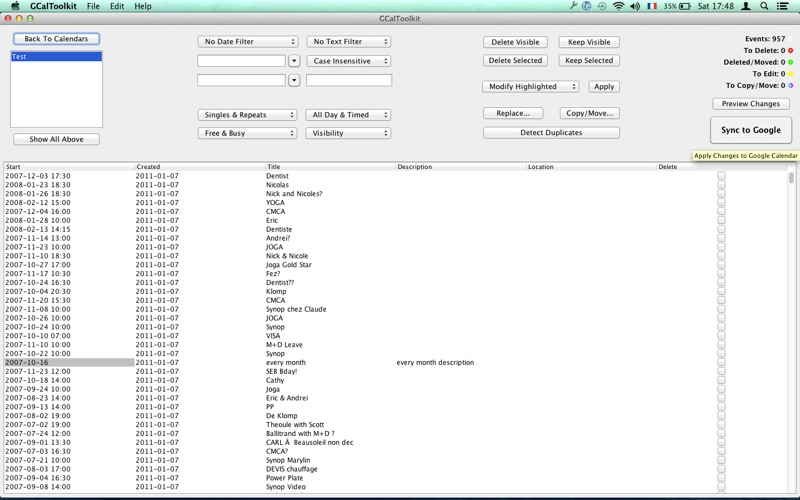
Task: Click the user account silhouette icon
Action: click(745, 6)
